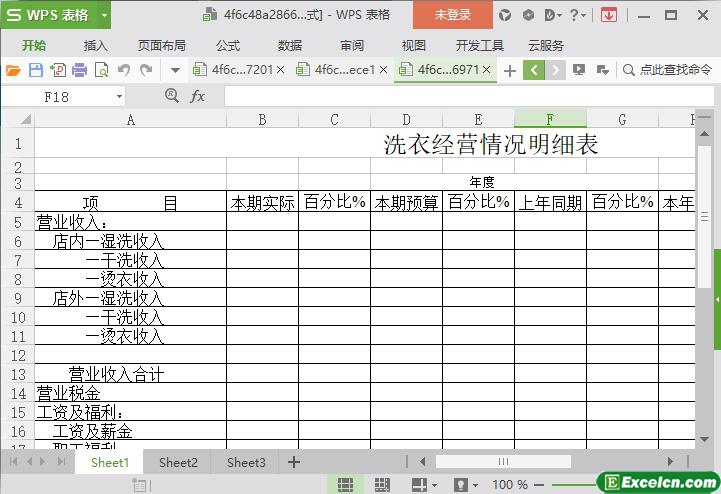This screenshot has width=721, height=494.
Task: Select column F header
Action: pos(550,119)
